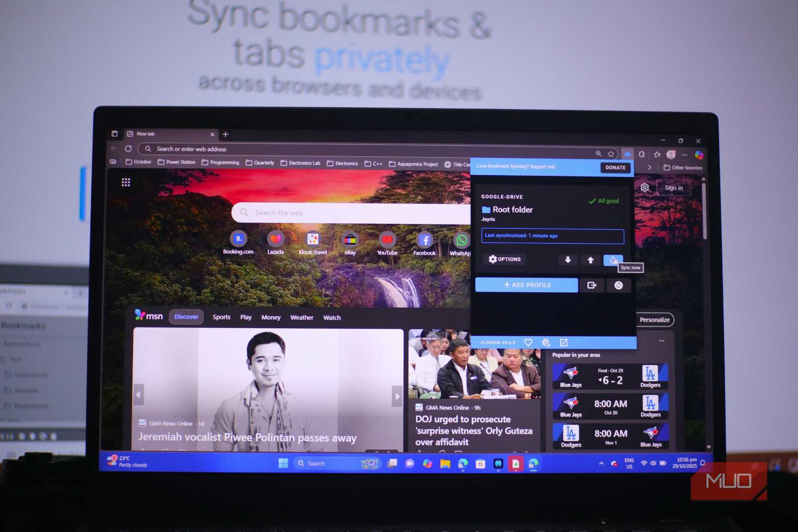798x532 pixels.
Task: Click the Floccus cloud icon in the toolbar
Action: pyautogui.click(x=627, y=154)
